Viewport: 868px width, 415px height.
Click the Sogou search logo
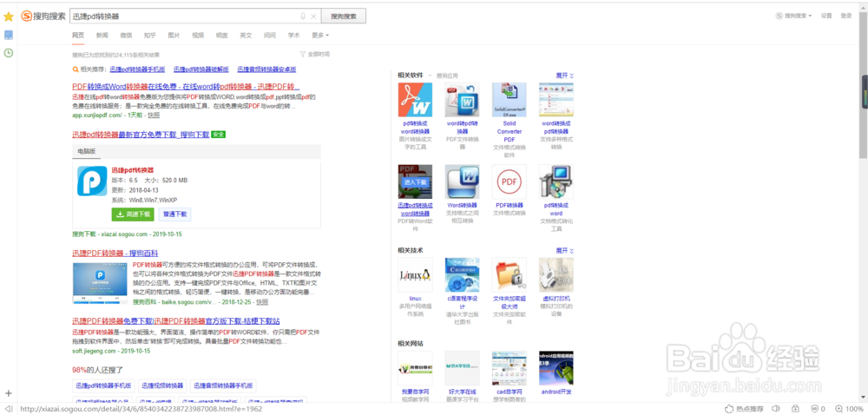pos(43,16)
